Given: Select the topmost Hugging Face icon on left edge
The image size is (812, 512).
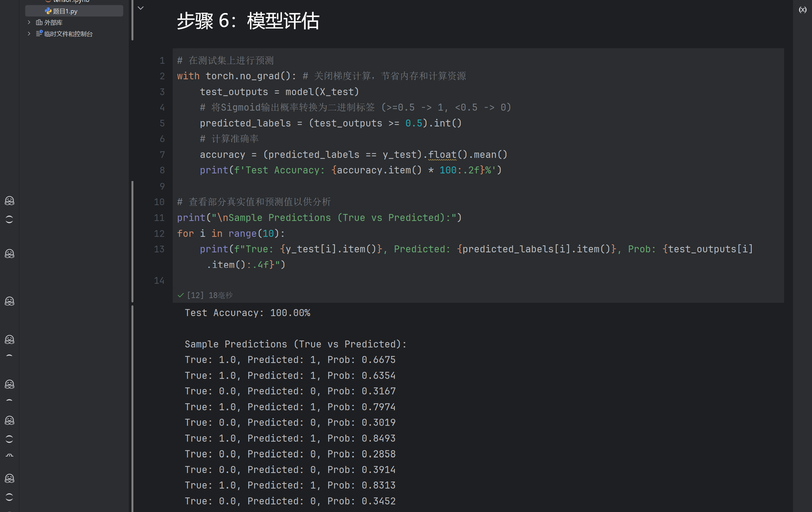Looking at the screenshot, I should tap(9, 201).
